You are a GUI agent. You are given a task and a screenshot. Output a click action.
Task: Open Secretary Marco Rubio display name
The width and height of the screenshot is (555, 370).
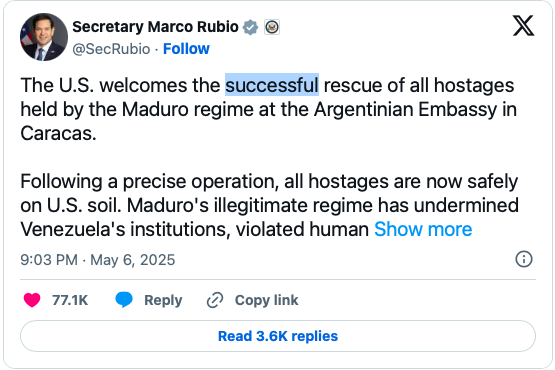click(155, 27)
